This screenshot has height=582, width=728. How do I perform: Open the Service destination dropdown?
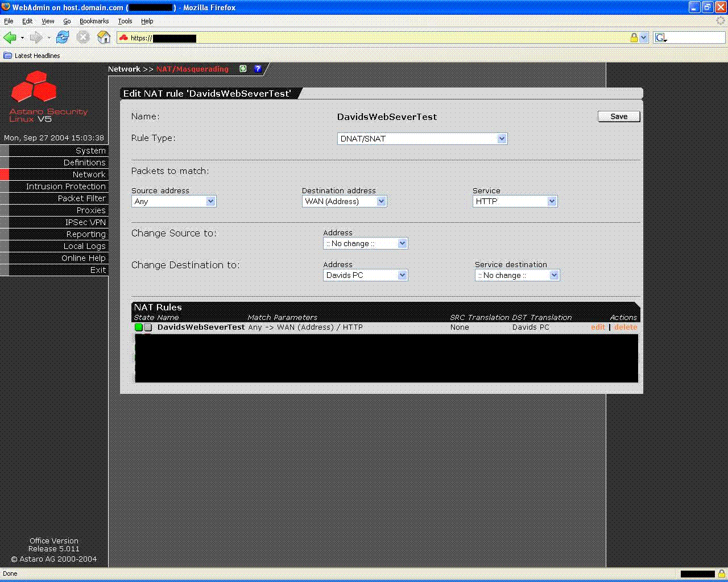tap(517, 275)
